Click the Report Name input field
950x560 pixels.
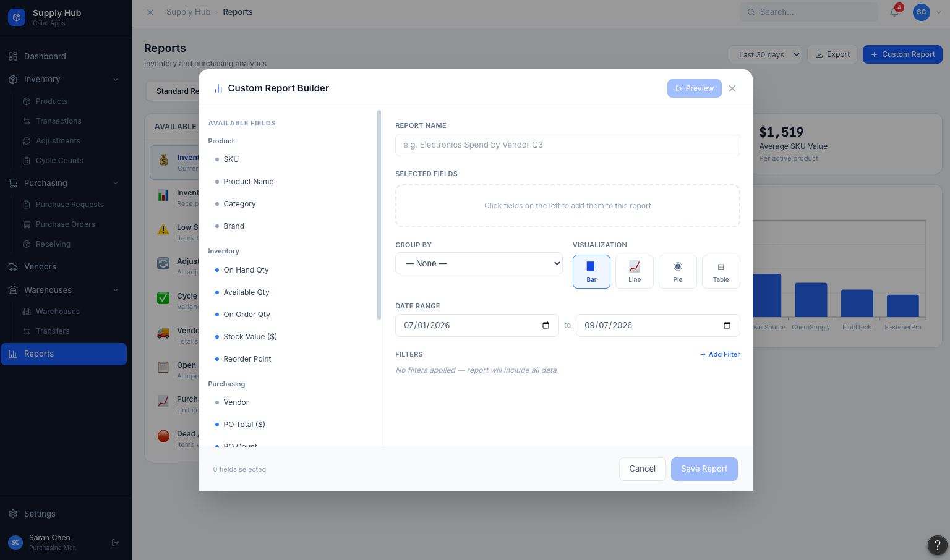pos(567,145)
